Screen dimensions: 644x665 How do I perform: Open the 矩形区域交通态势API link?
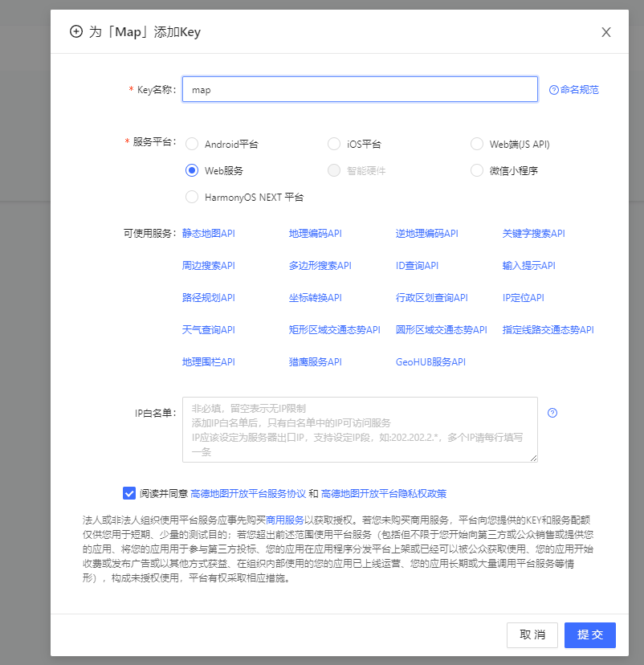(x=334, y=329)
